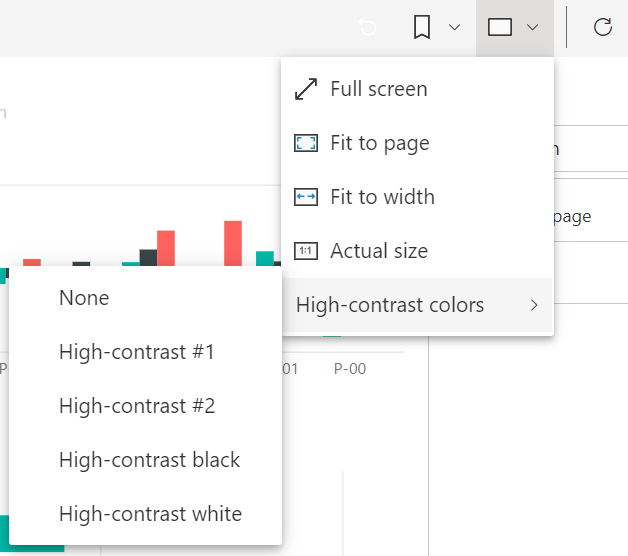Click the Fit to width icon
The width and height of the screenshot is (628, 556).
click(306, 197)
